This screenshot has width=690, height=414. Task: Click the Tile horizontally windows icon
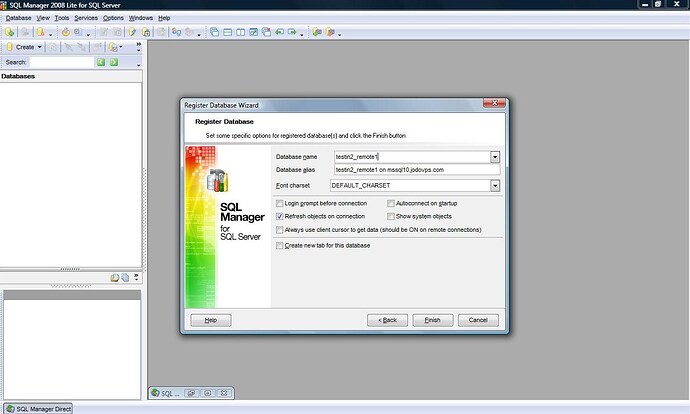(228, 32)
